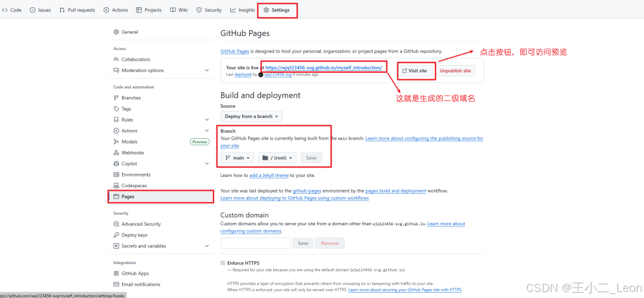Click the Preview badge beside Models
644x298 pixels.
[200, 142]
